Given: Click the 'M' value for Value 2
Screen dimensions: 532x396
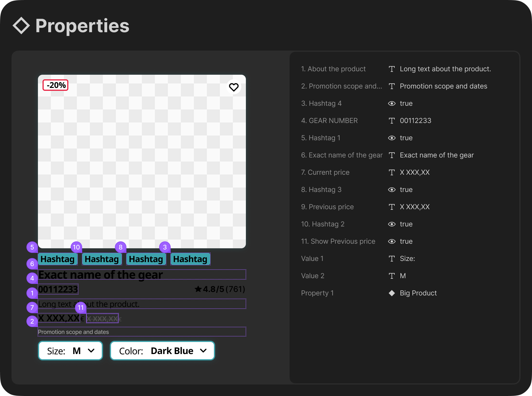Looking at the screenshot, I should click(x=403, y=276).
